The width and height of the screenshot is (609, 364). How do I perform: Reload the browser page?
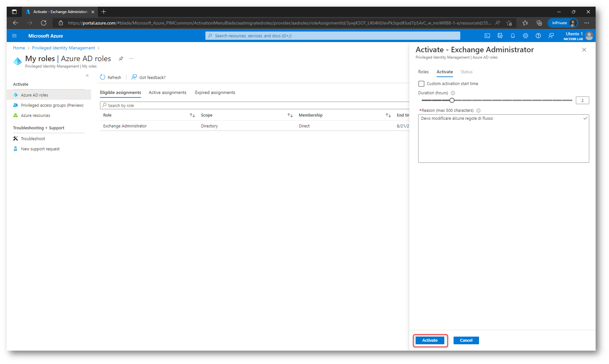pyautogui.click(x=44, y=23)
